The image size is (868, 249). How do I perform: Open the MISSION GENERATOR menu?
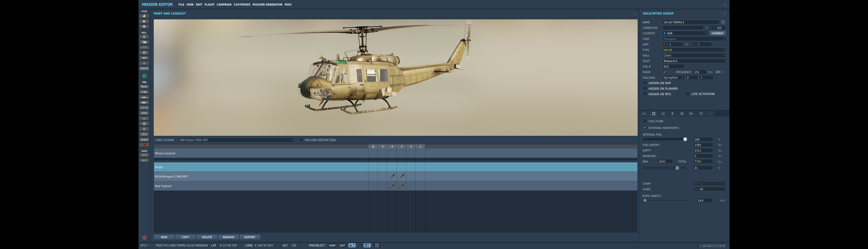pos(267,5)
